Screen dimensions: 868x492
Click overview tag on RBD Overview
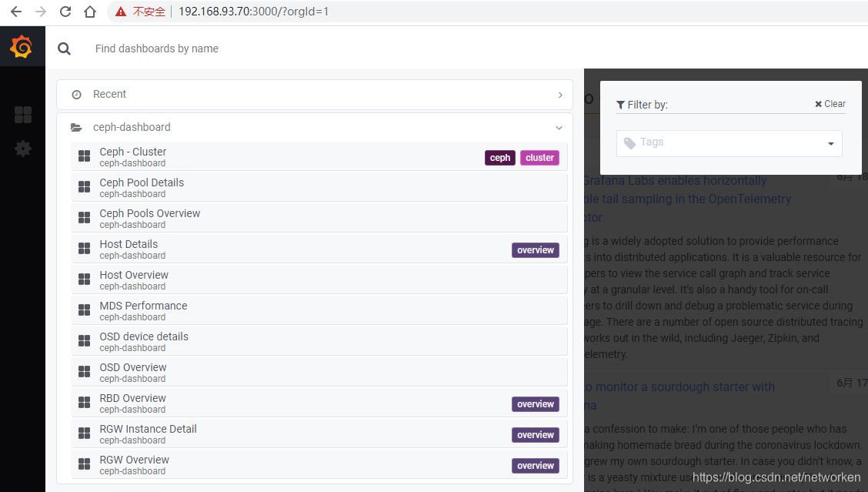click(536, 404)
